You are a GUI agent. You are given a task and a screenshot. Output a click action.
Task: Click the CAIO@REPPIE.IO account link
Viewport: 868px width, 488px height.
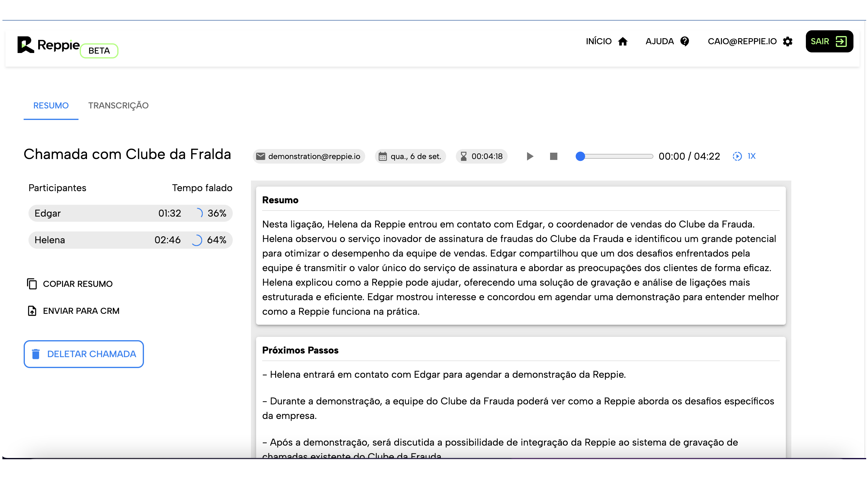click(x=742, y=41)
